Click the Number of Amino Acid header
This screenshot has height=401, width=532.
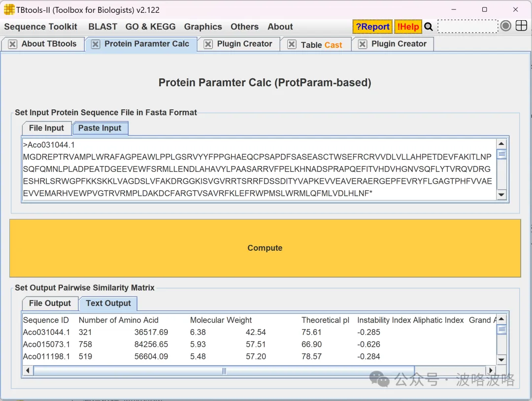pyautogui.click(x=118, y=320)
